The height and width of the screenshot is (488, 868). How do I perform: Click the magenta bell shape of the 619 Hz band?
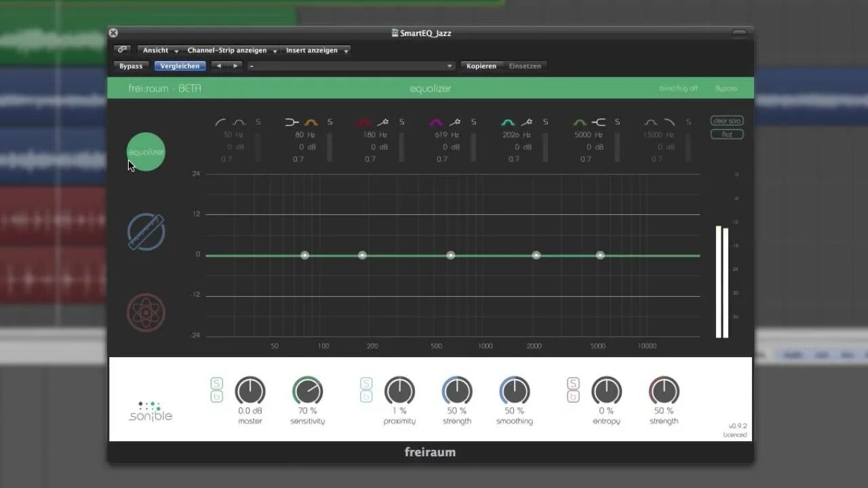tap(436, 122)
